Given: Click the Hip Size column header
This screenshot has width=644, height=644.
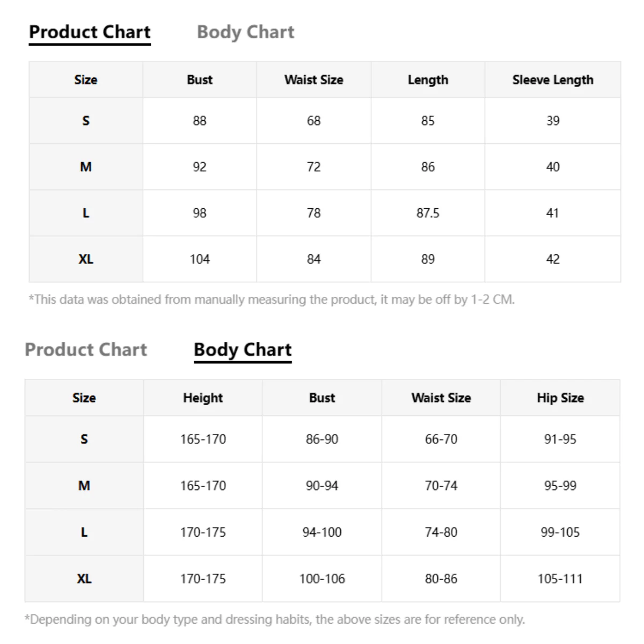Looking at the screenshot, I should coord(560,398).
